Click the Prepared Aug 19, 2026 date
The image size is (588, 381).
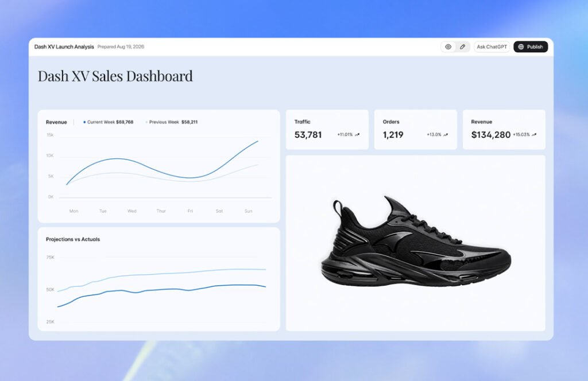(x=121, y=47)
